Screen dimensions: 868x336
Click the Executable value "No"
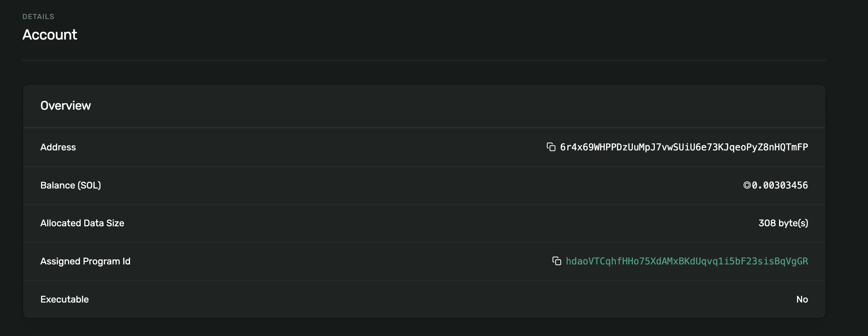coord(802,299)
